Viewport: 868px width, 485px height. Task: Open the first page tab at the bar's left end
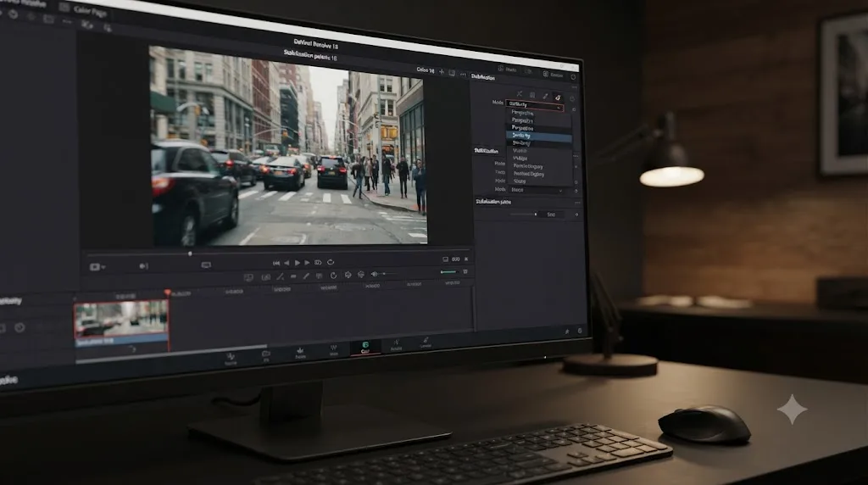[231, 359]
